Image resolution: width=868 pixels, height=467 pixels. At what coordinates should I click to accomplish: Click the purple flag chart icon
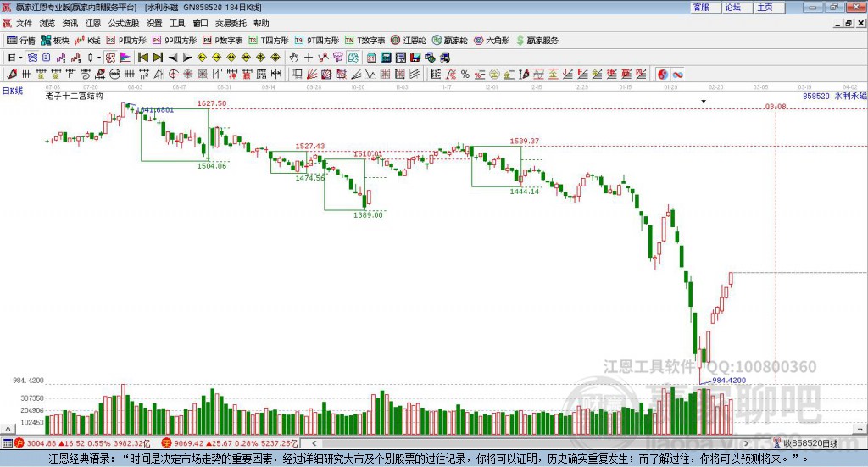tap(125, 58)
